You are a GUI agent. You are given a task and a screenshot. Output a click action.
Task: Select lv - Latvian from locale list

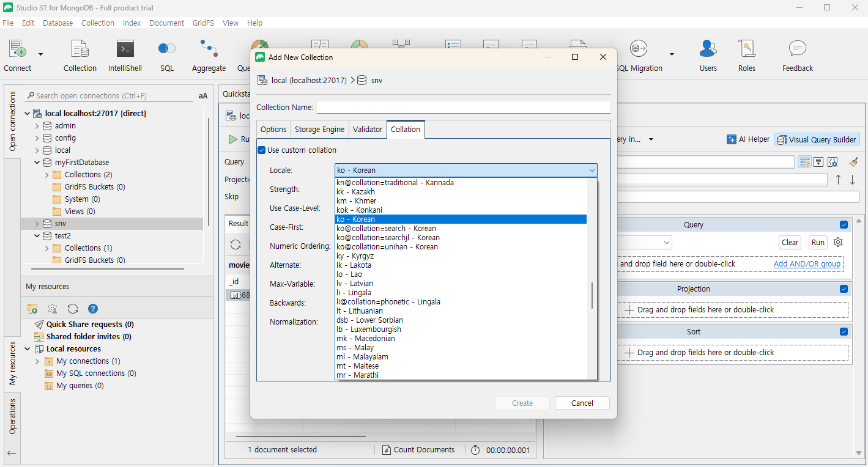[x=461, y=284]
